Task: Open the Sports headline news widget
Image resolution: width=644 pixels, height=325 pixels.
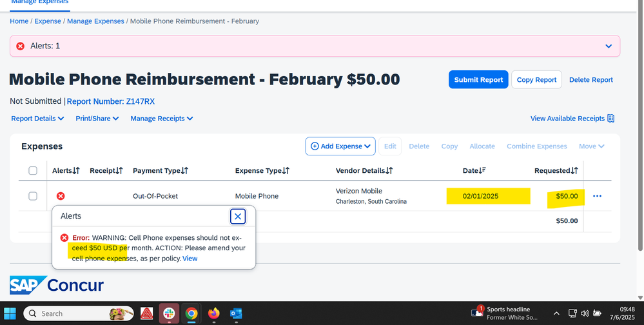Action: click(x=504, y=313)
